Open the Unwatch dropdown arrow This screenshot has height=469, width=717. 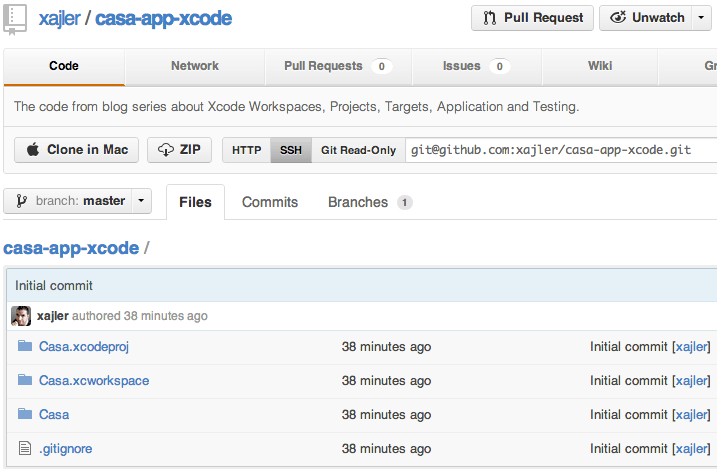(x=701, y=18)
